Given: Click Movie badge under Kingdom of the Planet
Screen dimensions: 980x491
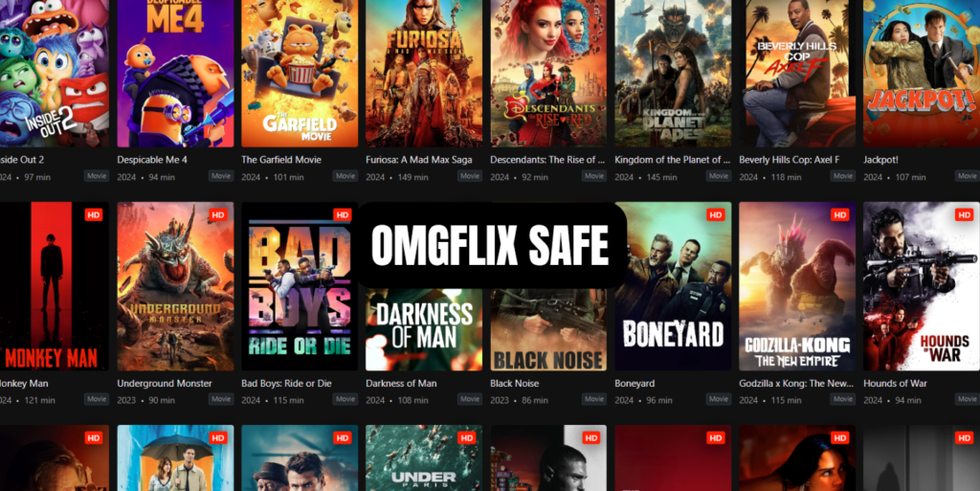Looking at the screenshot, I should pos(718,176).
